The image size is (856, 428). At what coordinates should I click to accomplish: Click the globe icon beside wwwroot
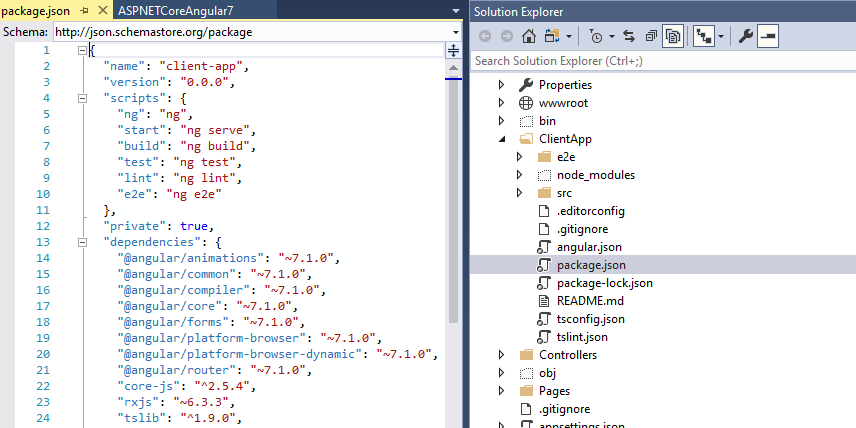coord(526,103)
